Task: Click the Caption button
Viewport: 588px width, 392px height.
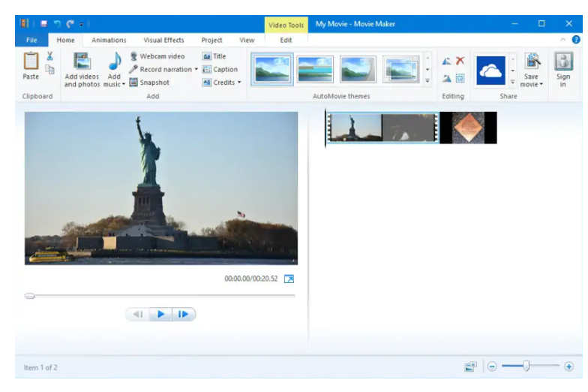Action: tap(220, 70)
